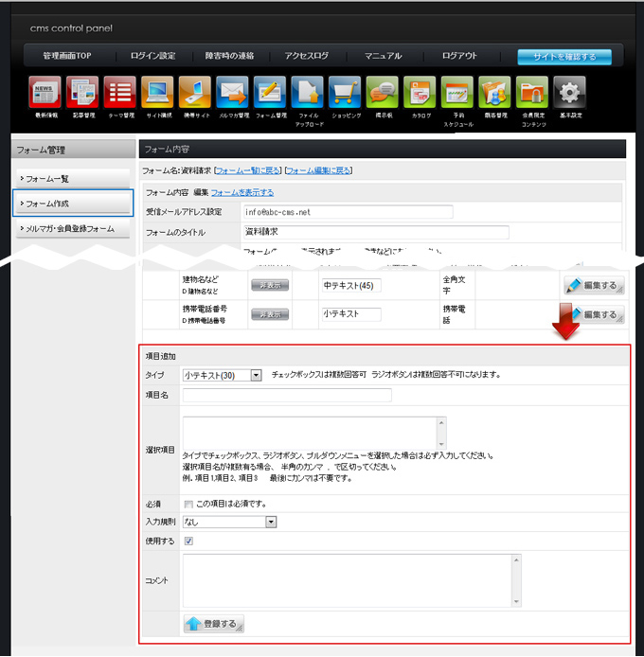Expand the 入力規制 dropdown set to なし
The width and height of the screenshot is (644, 657).
click(x=229, y=522)
